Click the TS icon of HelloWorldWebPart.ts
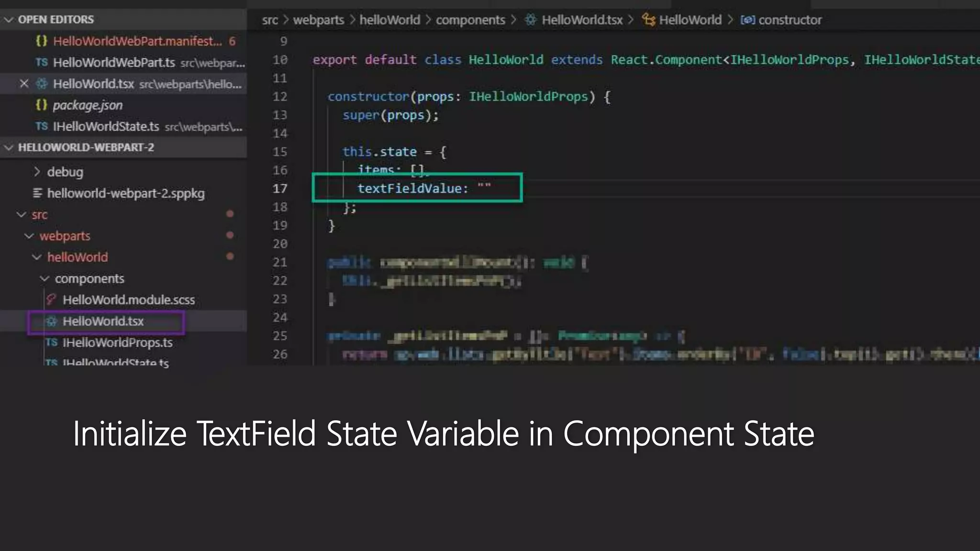This screenshot has height=551, width=980. [x=42, y=63]
